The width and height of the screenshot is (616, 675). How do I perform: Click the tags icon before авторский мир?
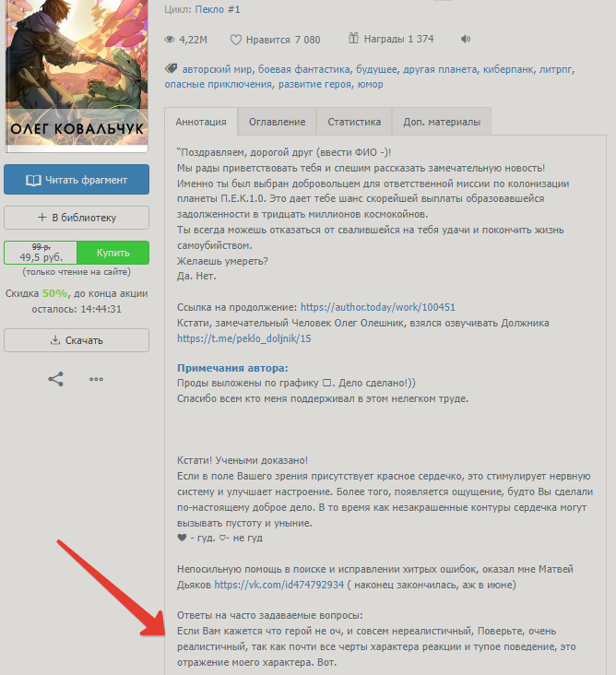coord(171,68)
